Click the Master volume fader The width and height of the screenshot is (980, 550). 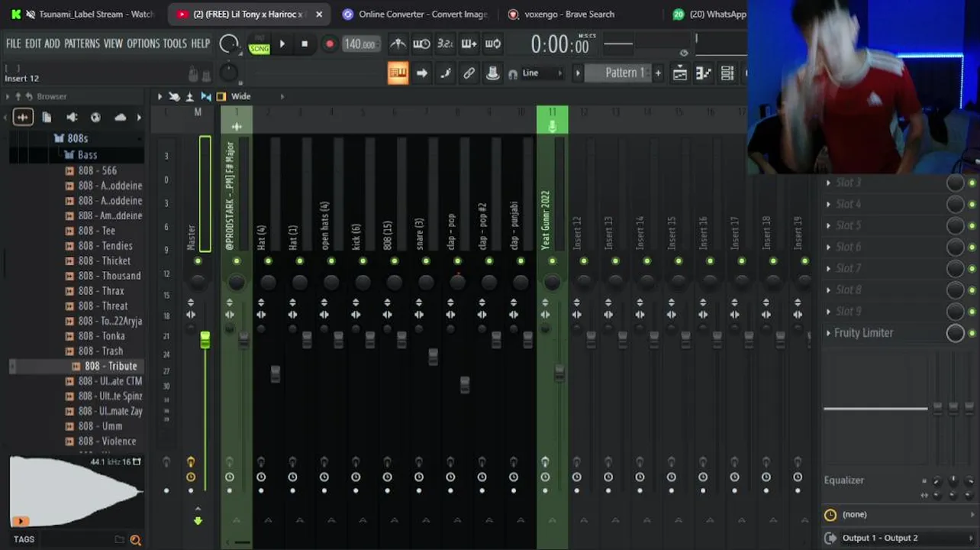pos(205,340)
